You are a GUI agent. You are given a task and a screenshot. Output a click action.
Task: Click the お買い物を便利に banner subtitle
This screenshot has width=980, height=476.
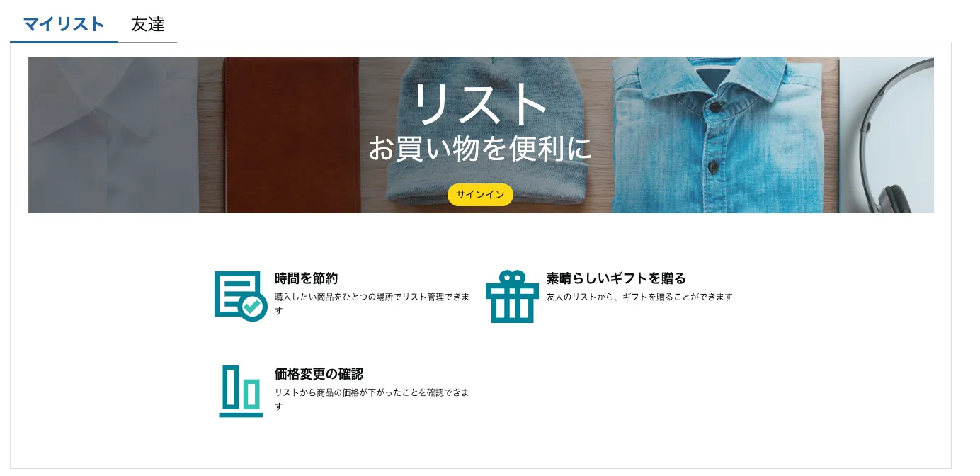click(x=480, y=149)
